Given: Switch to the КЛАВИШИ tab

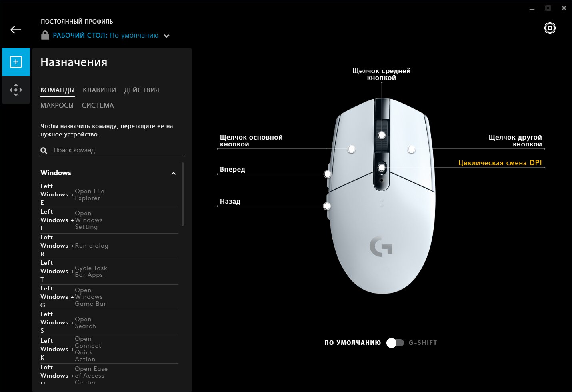Looking at the screenshot, I should (x=99, y=90).
